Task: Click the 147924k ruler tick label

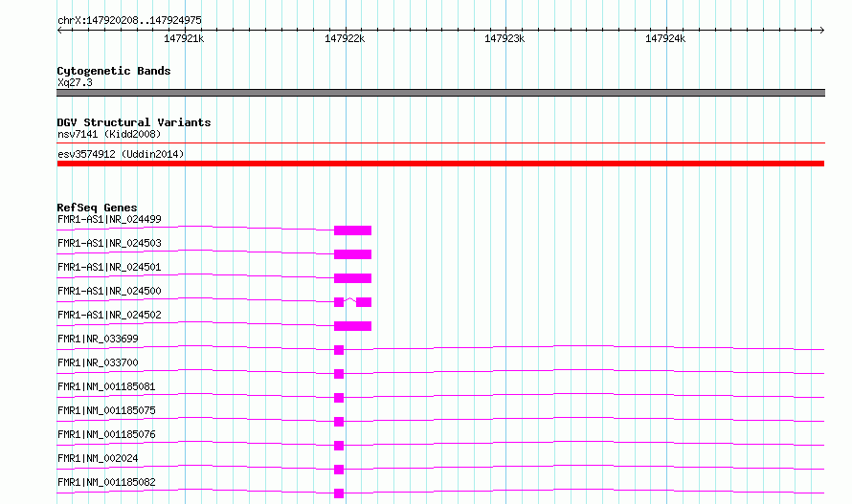Action: [x=665, y=38]
